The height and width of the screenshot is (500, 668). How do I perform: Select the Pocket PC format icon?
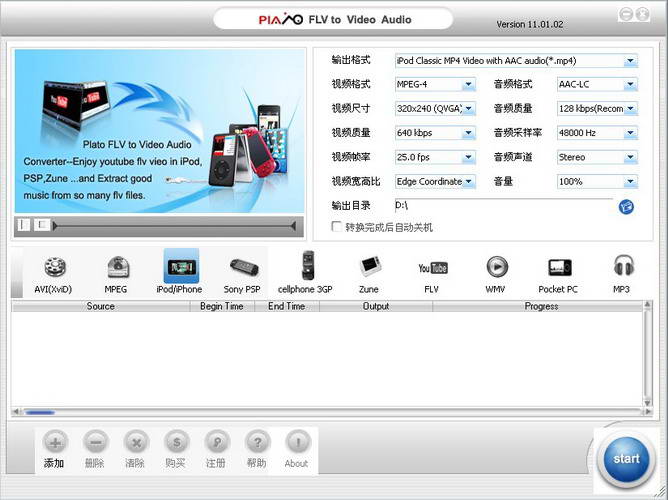click(559, 267)
